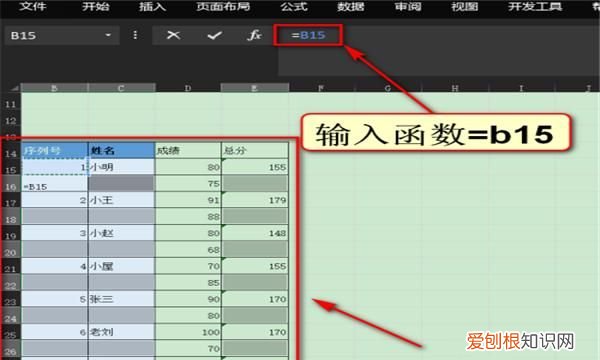Select cell containing 小屋

pyautogui.click(x=122, y=266)
